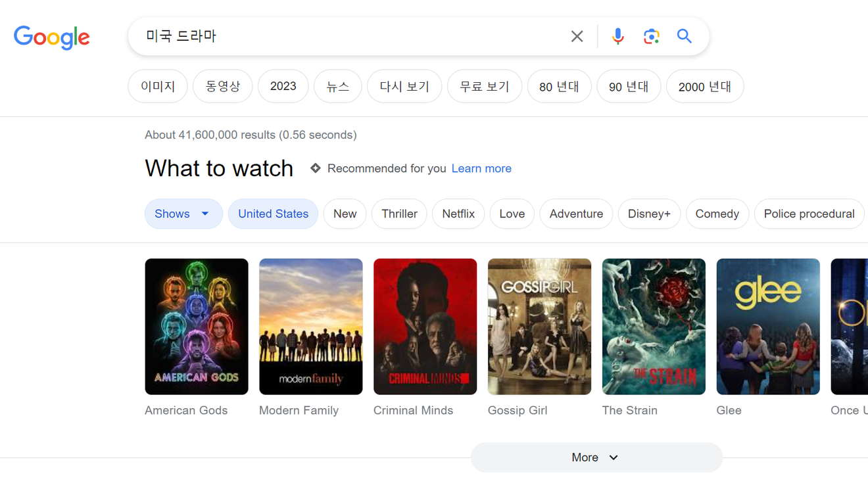Toggle the Love filter chip

pos(512,214)
